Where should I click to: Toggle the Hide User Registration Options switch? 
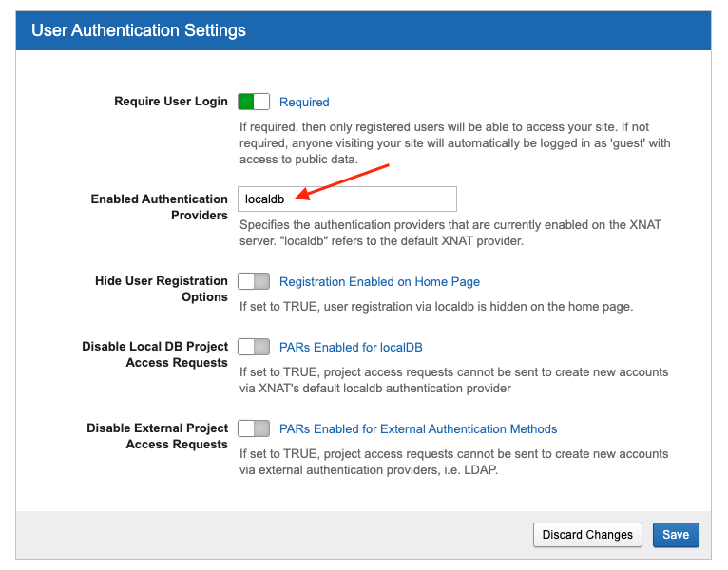point(254,281)
